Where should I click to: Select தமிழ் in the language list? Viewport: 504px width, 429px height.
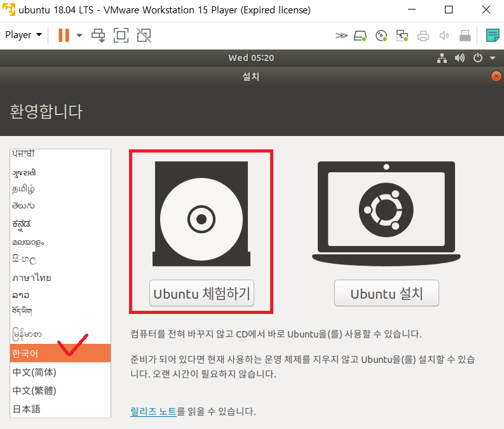pyautogui.click(x=60, y=189)
